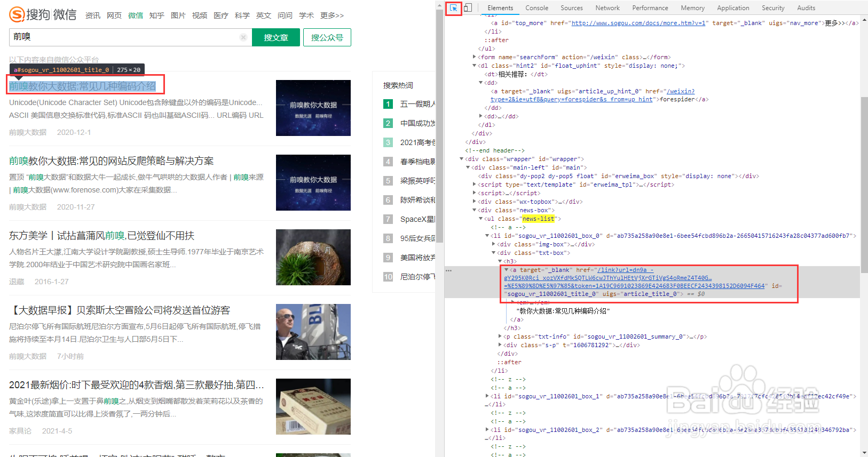
Task: Expand the p txt-info summary node
Action: pos(500,336)
